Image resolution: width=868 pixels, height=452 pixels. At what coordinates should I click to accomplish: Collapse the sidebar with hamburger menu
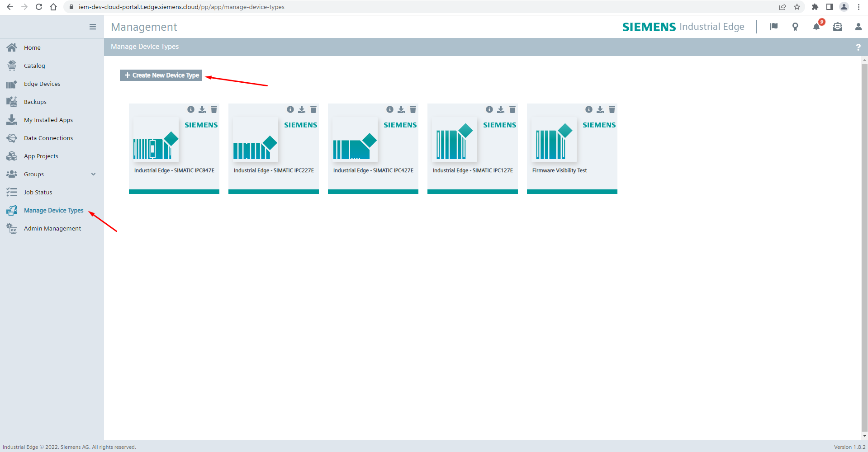tap(93, 27)
